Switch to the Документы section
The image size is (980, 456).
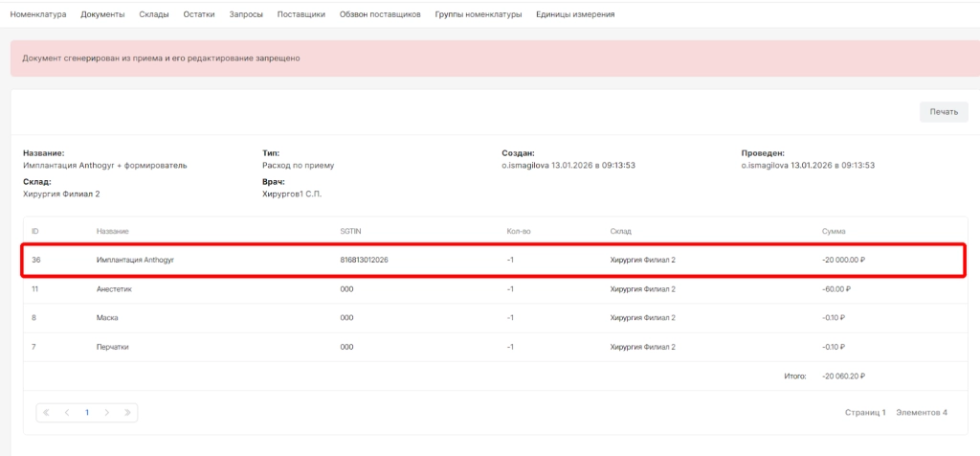tap(102, 14)
